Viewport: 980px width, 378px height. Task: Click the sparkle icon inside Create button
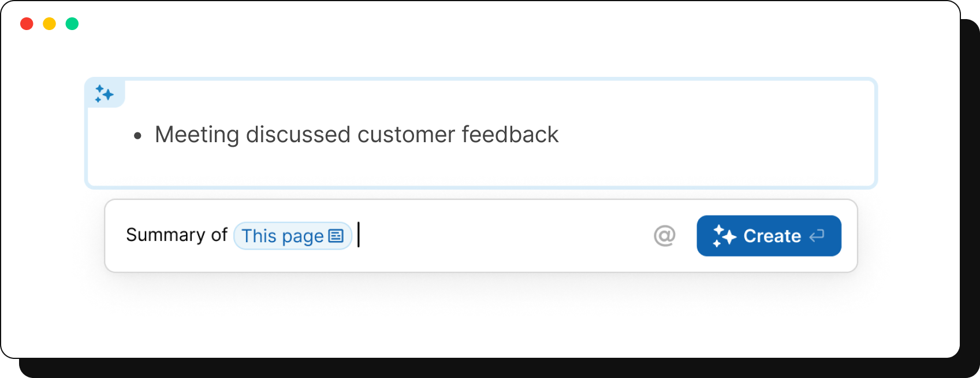point(724,236)
